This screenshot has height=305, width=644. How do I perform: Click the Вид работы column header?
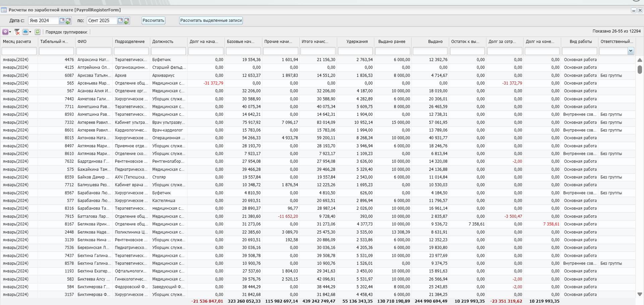coord(580,42)
